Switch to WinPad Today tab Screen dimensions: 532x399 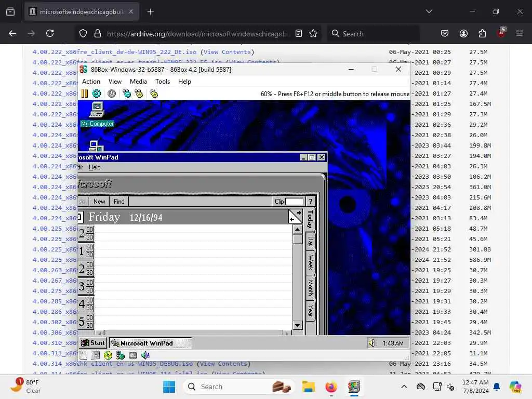point(310,219)
